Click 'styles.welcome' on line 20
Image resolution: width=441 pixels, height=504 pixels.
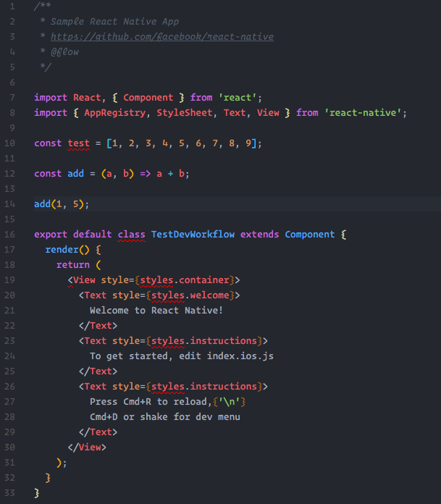[190, 295]
